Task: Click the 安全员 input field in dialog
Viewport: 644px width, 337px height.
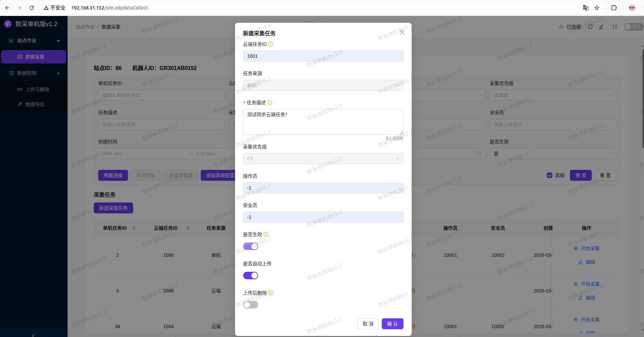Action: pos(323,217)
